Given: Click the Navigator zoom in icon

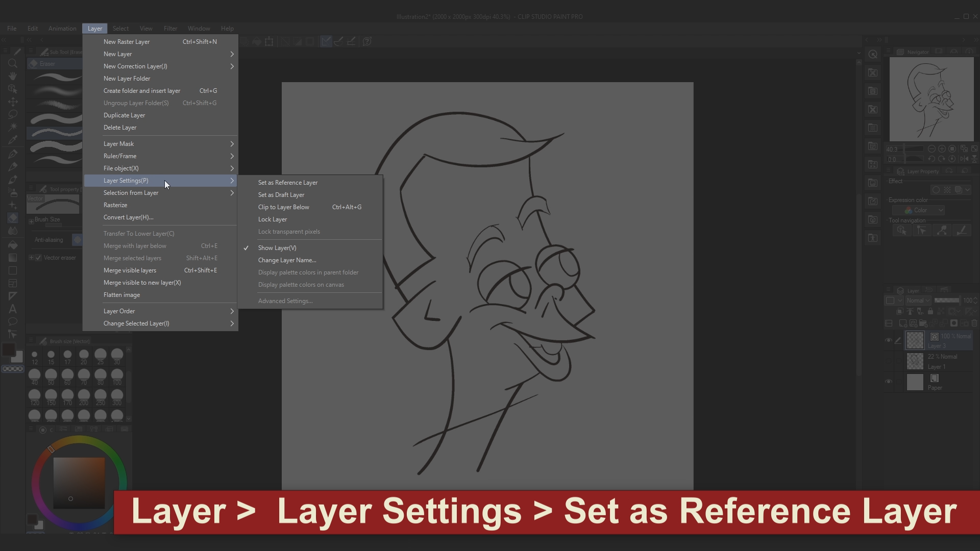Looking at the screenshot, I should [942, 149].
